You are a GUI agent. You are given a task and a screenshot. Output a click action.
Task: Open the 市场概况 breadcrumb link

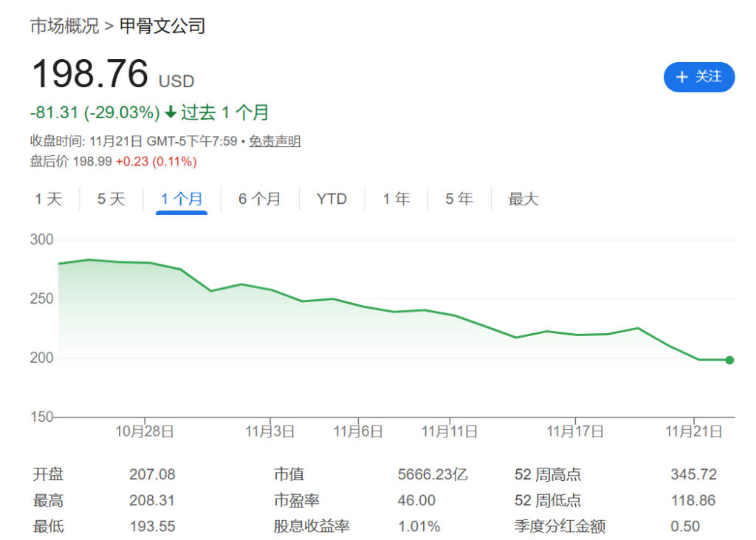pos(64,26)
